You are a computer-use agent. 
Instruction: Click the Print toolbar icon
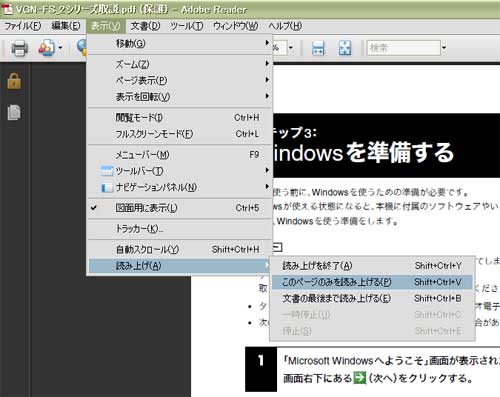click(20, 48)
